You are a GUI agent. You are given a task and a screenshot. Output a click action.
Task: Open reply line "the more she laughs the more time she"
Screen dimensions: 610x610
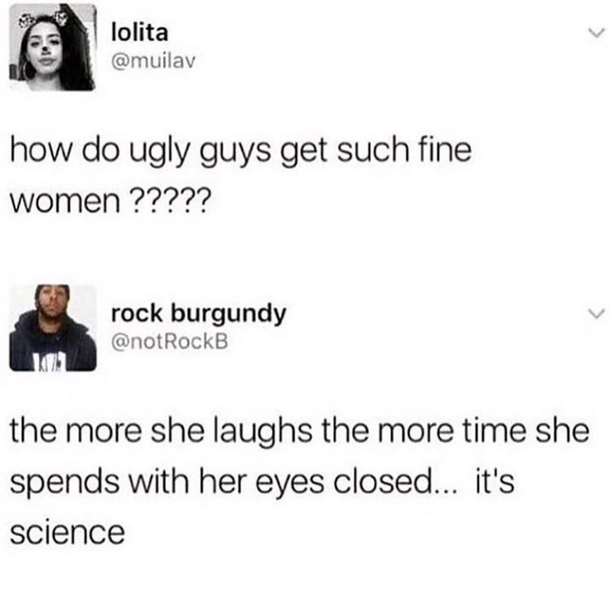point(300,431)
